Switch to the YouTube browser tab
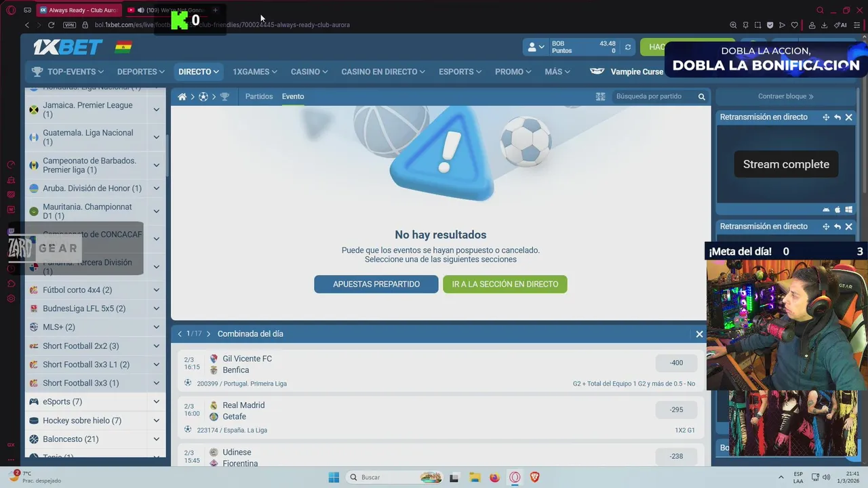Image resolution: width=868 pixels, height=488 pixels. click(166, 10)
